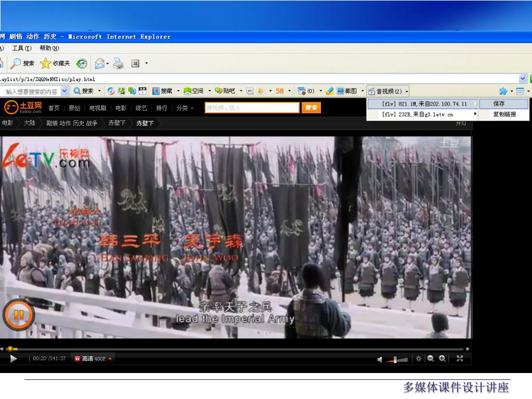This screenshot has width=532, height=399.
Task: Click the mail envelope toolbar icon
Action: [100, 63]
